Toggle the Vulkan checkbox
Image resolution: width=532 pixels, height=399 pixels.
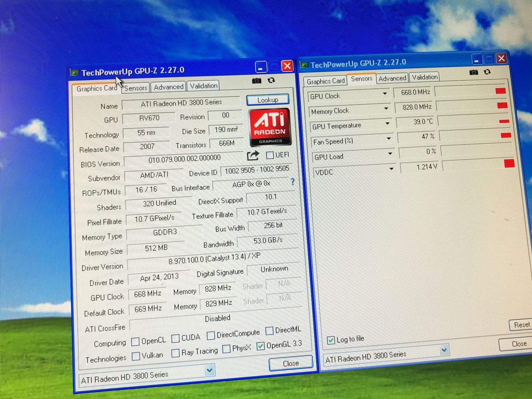[x=136, y=356]
